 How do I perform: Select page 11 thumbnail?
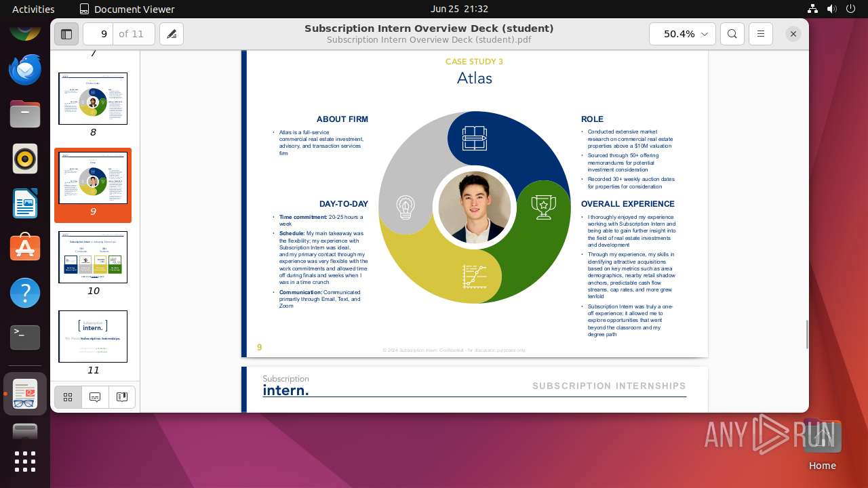pyautogui.click(x=93, y=337)
